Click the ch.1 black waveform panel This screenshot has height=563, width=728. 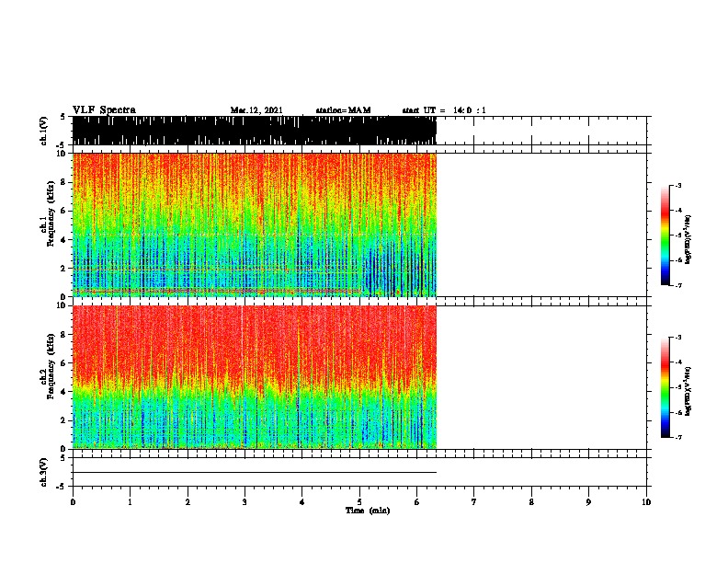255,131
